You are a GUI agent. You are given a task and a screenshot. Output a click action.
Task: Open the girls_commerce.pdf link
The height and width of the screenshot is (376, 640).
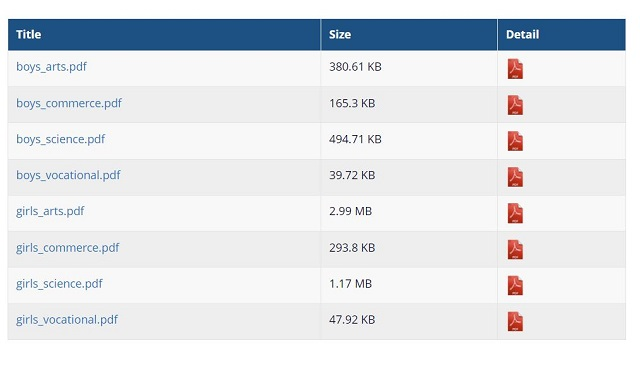(x=68, y=247)
